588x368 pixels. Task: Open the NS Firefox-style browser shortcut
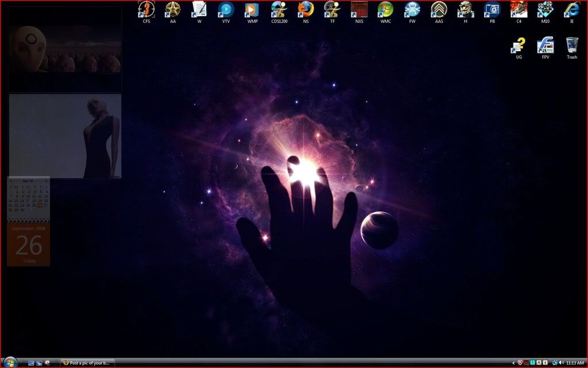pyautogui.click(x=305, y=10)
